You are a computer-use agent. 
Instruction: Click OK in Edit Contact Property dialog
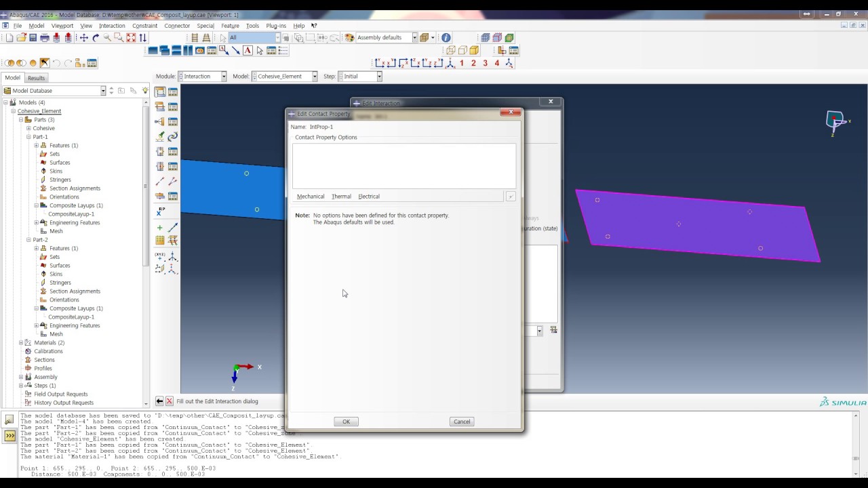[x=346, y=422]
